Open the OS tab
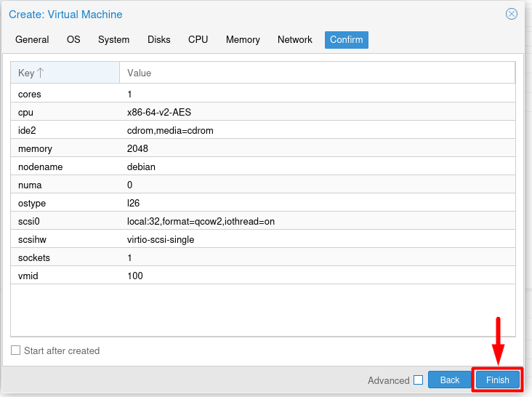Screen dimensions: 532x397 click(73, 40)
